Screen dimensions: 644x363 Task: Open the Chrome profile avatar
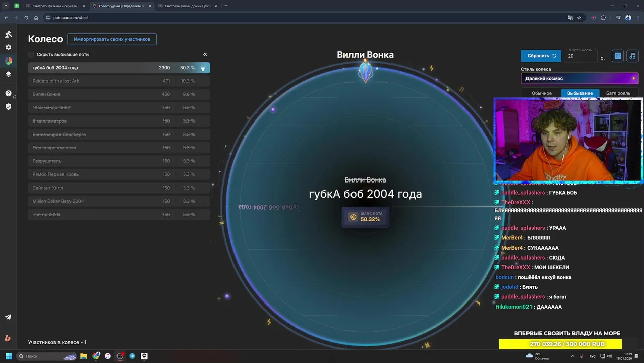tap(628, 18)
